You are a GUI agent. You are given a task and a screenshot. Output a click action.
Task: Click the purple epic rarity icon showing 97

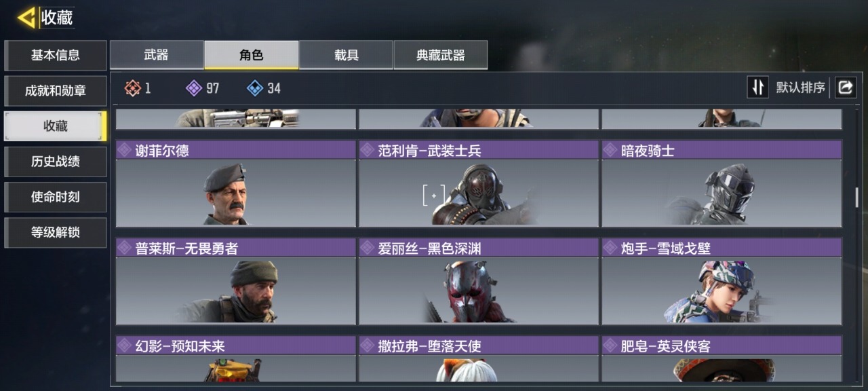point(194,88)
